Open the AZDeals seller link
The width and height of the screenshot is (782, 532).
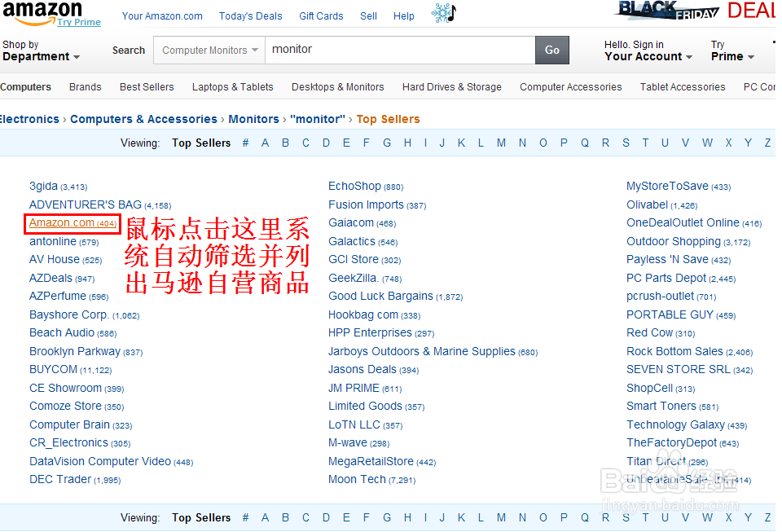[62, 278]
